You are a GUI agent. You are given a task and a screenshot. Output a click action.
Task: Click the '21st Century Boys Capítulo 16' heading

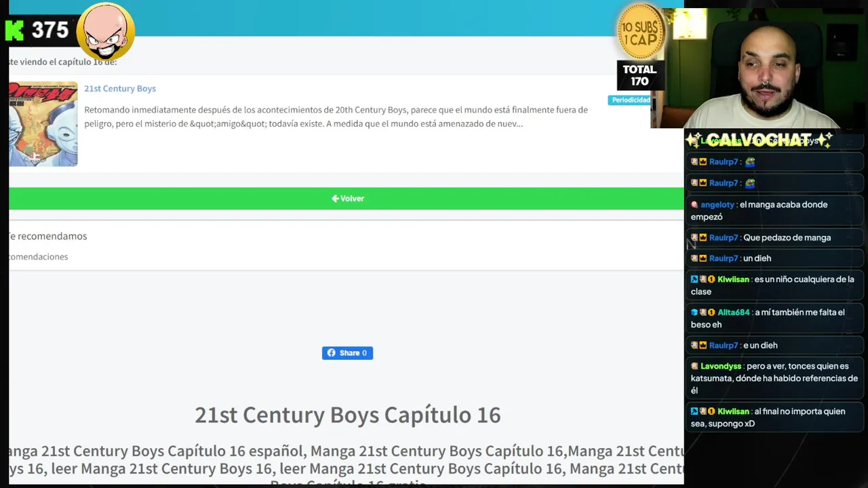[347, 415]
